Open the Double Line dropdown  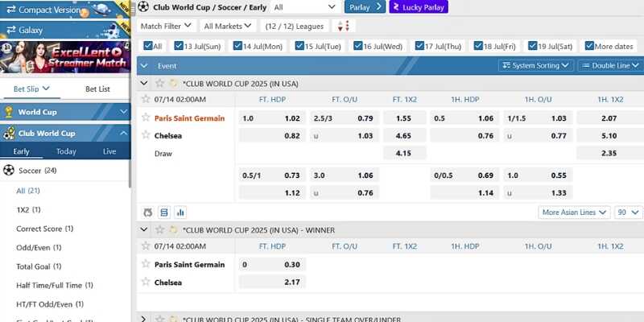(611, 65)
